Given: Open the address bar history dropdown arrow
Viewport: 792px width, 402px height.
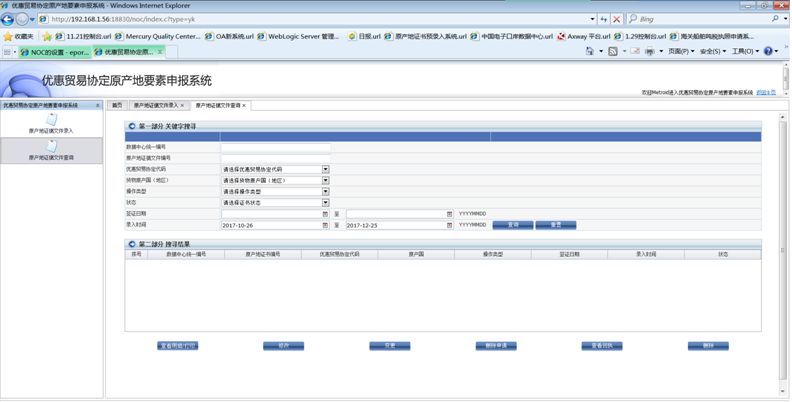Looking at the screenshot, I should pyautogui.click(x=592, y=19).
